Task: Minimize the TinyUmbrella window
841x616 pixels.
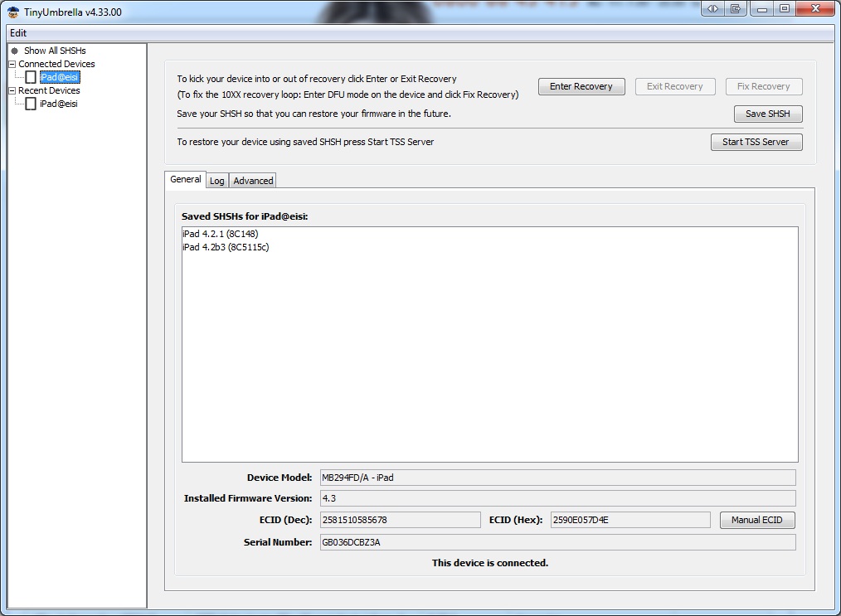Action: point(761,8)
